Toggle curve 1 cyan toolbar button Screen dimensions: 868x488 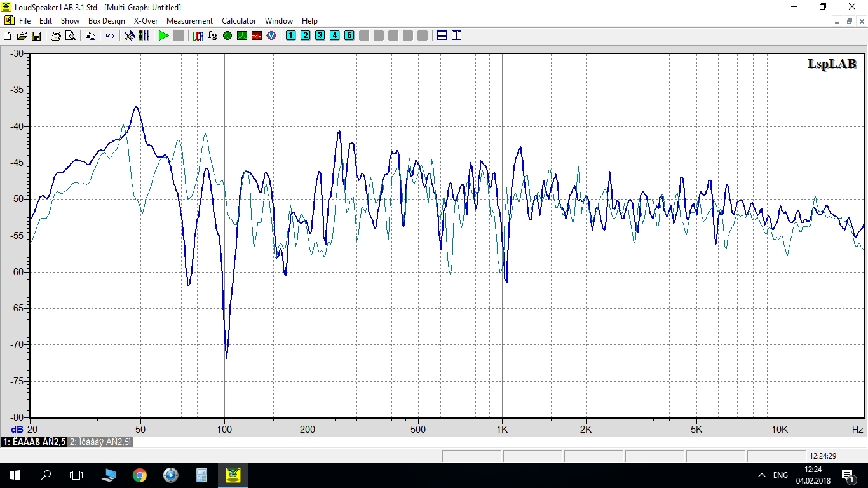click(290, 36)
